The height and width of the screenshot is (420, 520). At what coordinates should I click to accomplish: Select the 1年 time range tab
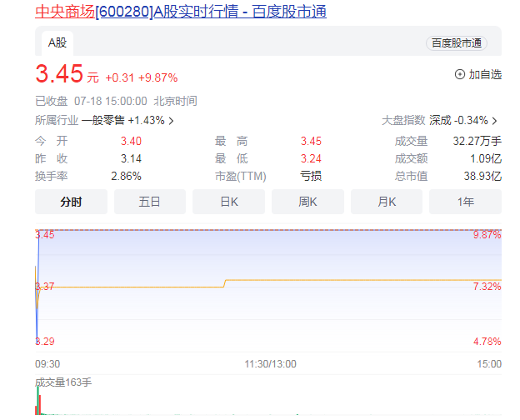point(465,202)
